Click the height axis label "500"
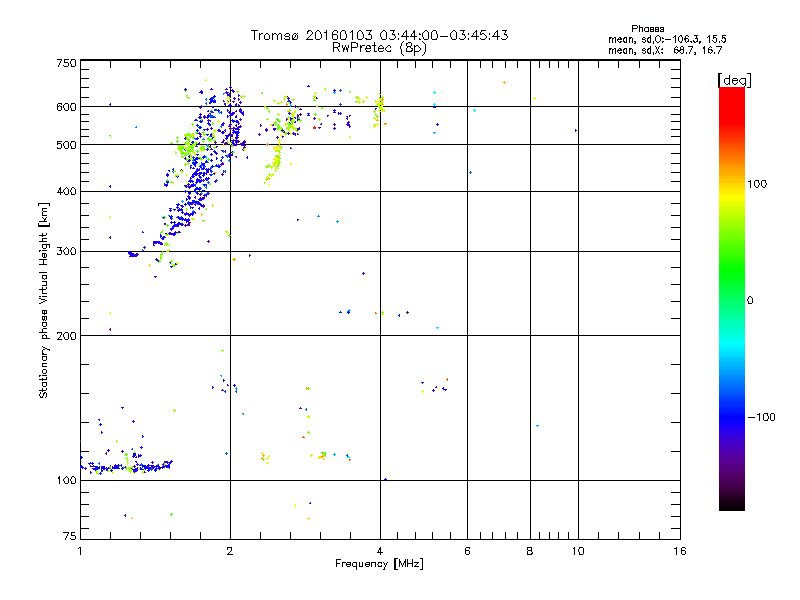The height and width of the screenshot is (600, 800). [66, 145]
